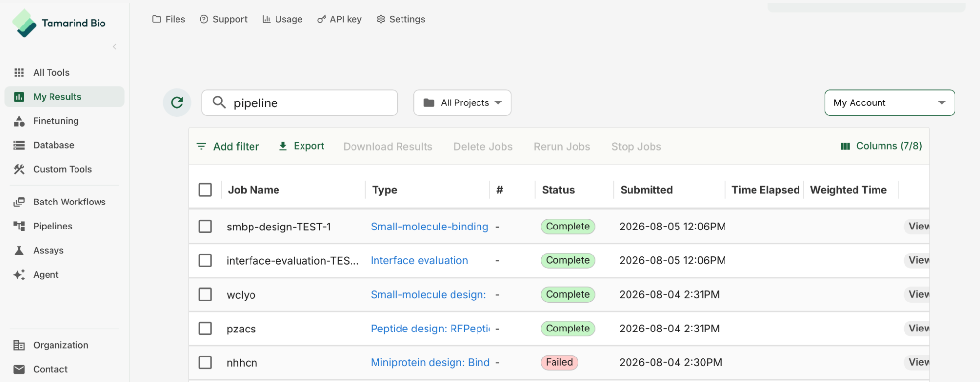Viewport: 980px width, 382px height.
Task: Open the Small-molecule-binding type link
Action: coord(429,227)
